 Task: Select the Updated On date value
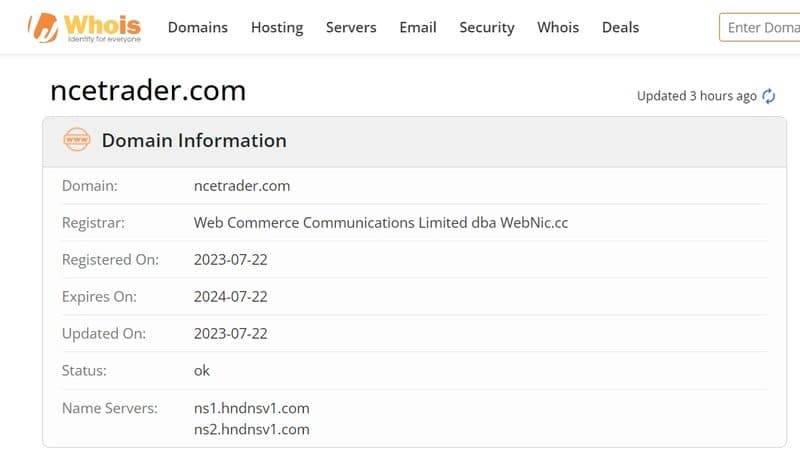click(231, 334)
